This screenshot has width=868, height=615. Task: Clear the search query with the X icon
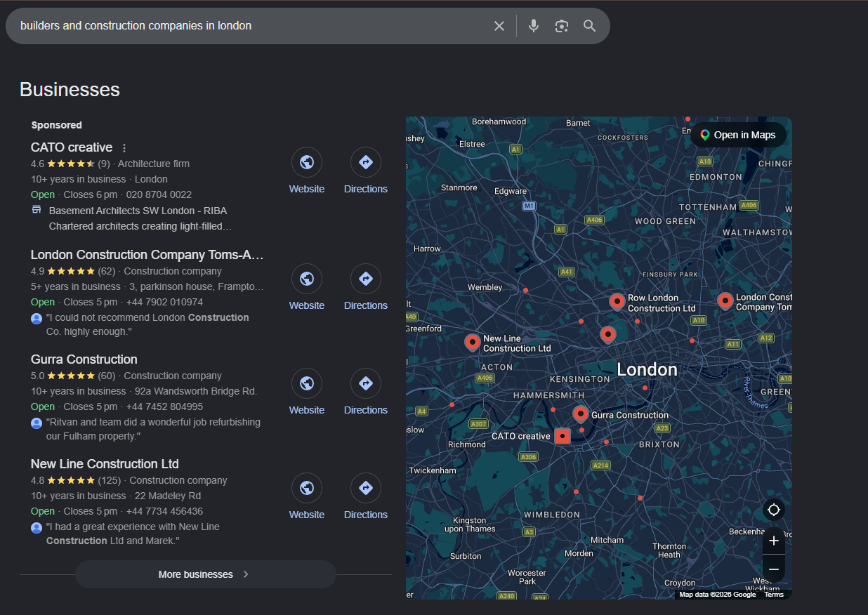click(499, 26)
